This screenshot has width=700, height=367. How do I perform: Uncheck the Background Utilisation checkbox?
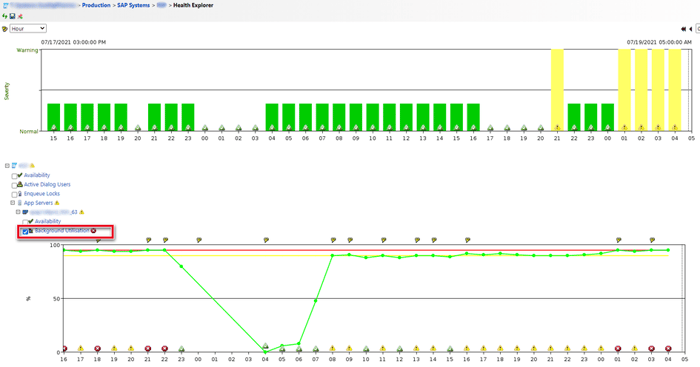(25, 231)
